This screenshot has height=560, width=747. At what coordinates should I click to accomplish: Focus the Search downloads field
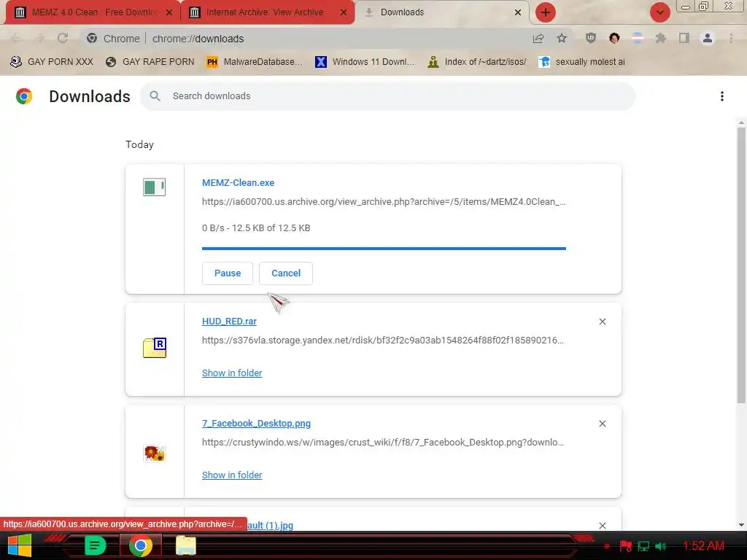tap(387, 96)
